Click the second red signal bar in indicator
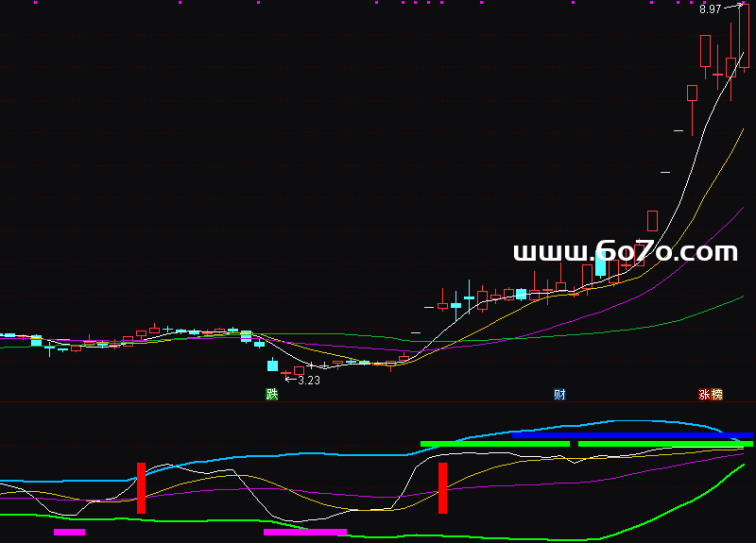Image resolution: width=756 pixels, height=543 pixels. pyautogui.click(x=441, y=487)
